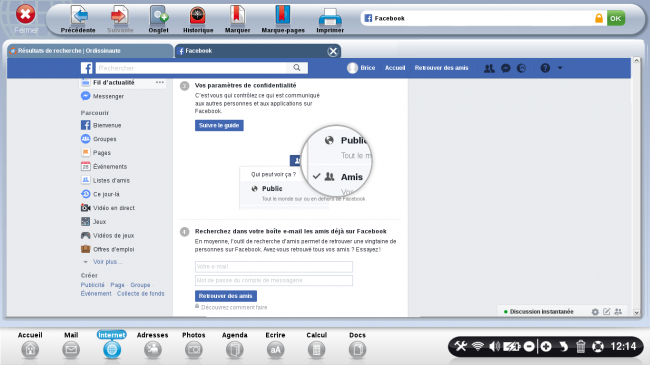
Task: Open Ecrire app in dock
Action: [276, 350]
